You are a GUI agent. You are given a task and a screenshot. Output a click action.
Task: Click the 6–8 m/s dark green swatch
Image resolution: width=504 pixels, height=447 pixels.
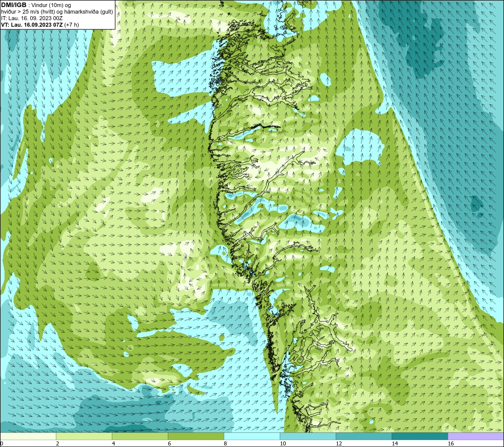pos(196,436)
